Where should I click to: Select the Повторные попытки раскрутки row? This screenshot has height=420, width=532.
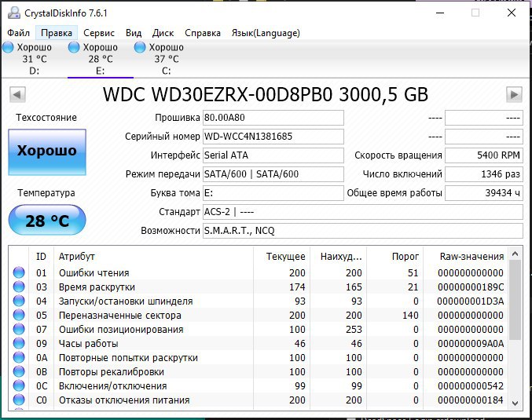(259, 357)
